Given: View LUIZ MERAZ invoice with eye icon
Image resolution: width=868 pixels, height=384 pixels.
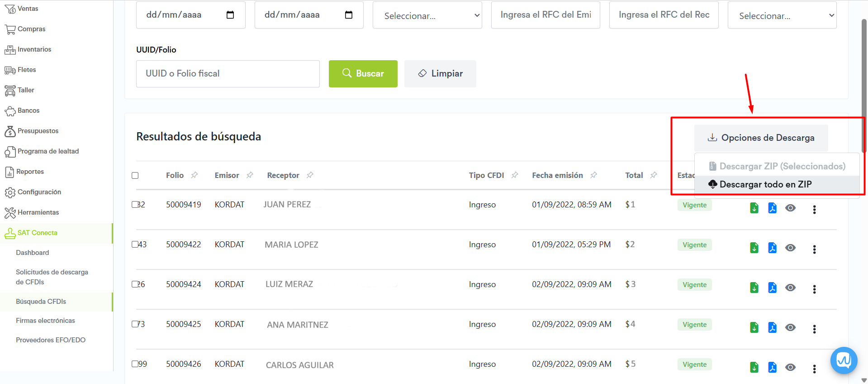Looking at the screenshot, I should [x=790, y=288].
